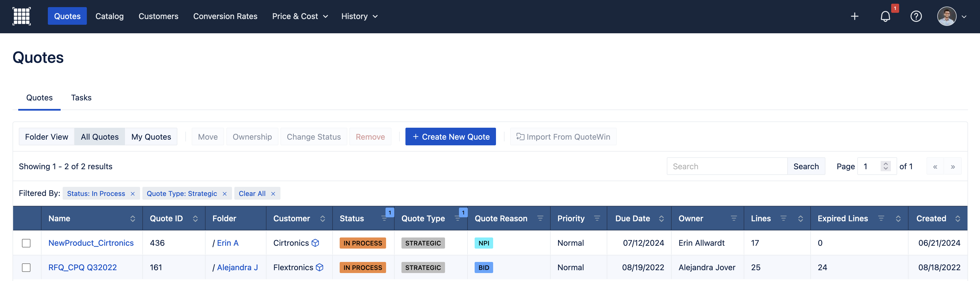The image size is (980, 281).
Task: Switch to the Tasks tab
Action: coord(81,98)
